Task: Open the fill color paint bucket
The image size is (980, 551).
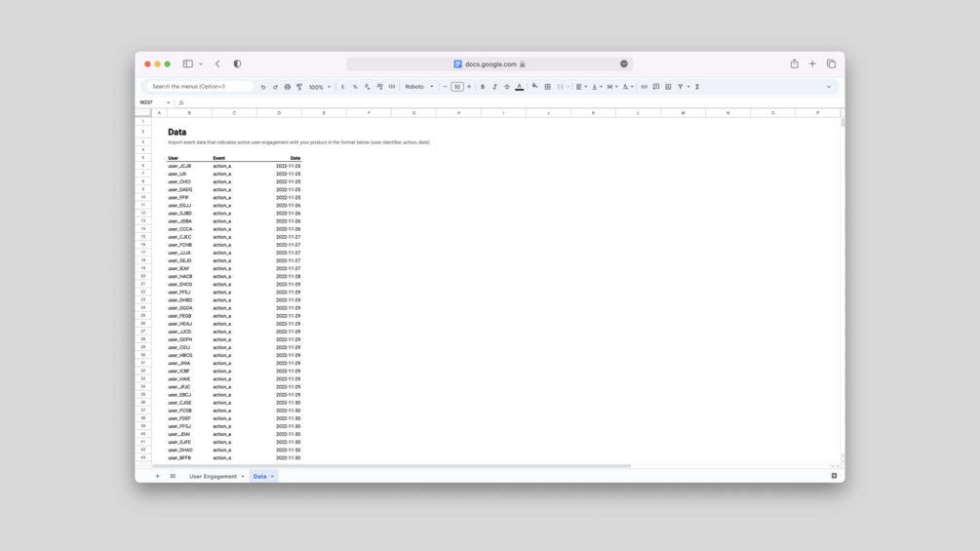Action: (x=535, y=86)
